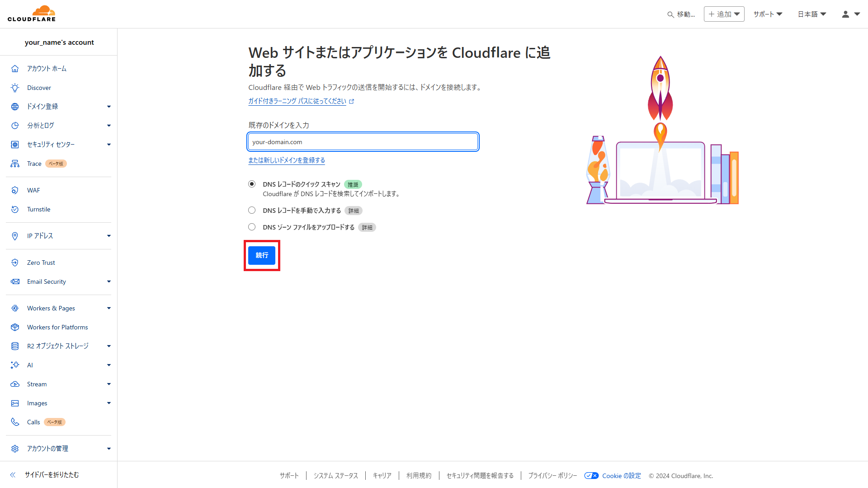This screenshot has height=488, width=868.
Task: Choose DNS レコードを手動で入力する option
Action: (252, 210)
